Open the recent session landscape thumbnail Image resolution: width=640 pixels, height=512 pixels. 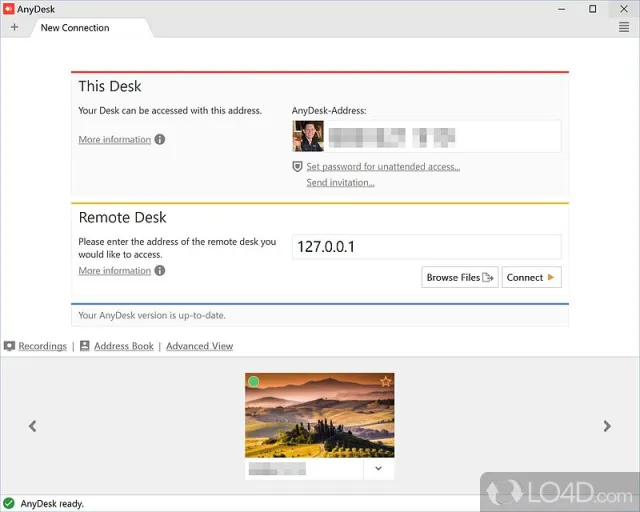[320, 415]
